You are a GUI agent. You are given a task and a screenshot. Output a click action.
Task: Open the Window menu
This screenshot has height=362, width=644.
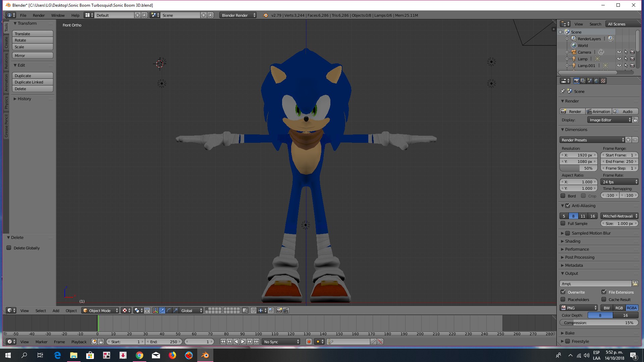pyautogui.click(x=58, y=15)
